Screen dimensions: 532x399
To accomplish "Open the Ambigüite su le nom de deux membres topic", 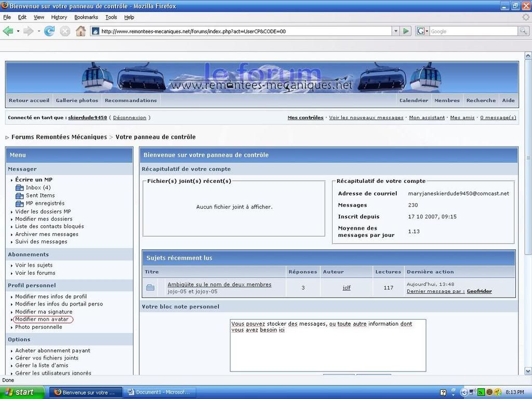I will [x=219, y=285].
